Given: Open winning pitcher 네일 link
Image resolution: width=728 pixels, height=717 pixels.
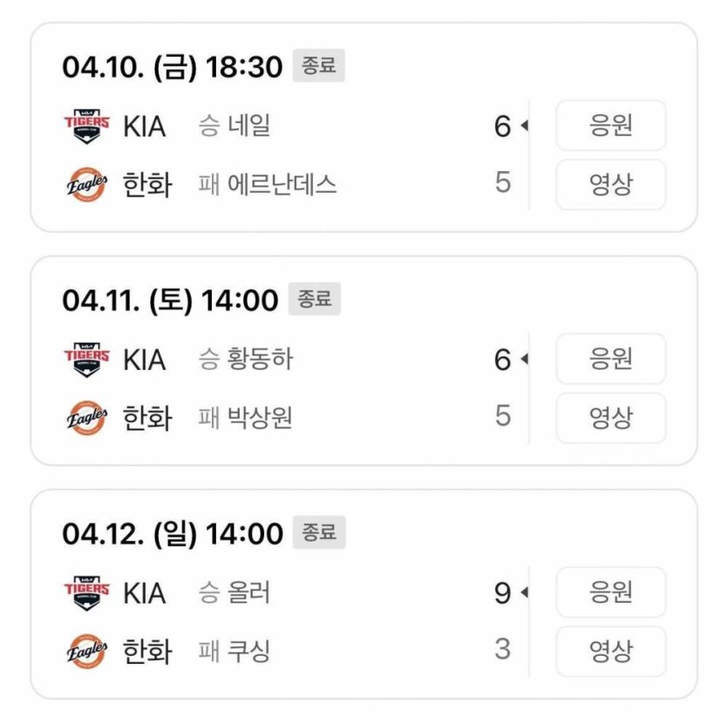Looking at the screenshot, I should 247,126.
